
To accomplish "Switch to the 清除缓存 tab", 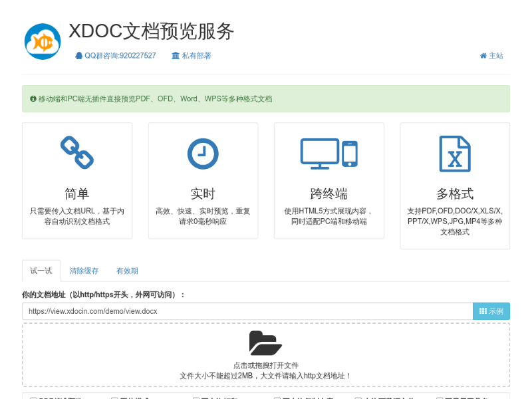I will pos(84,271).
